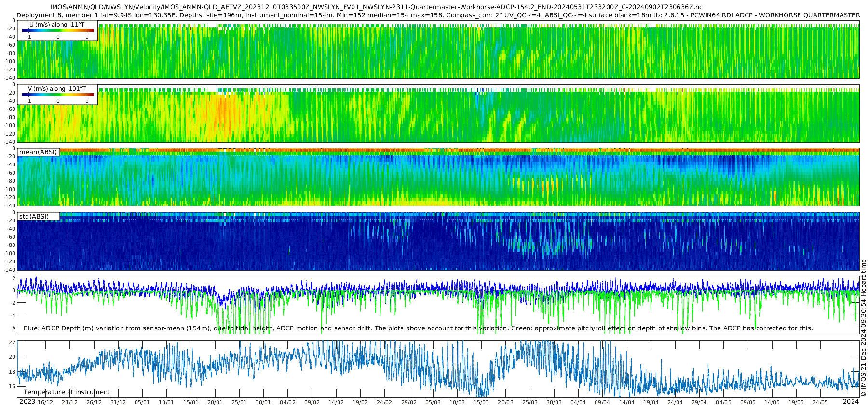Click the 16 tick on temperature axis
The width and height of the screenshot is (868, 410).
click(13, 386)
